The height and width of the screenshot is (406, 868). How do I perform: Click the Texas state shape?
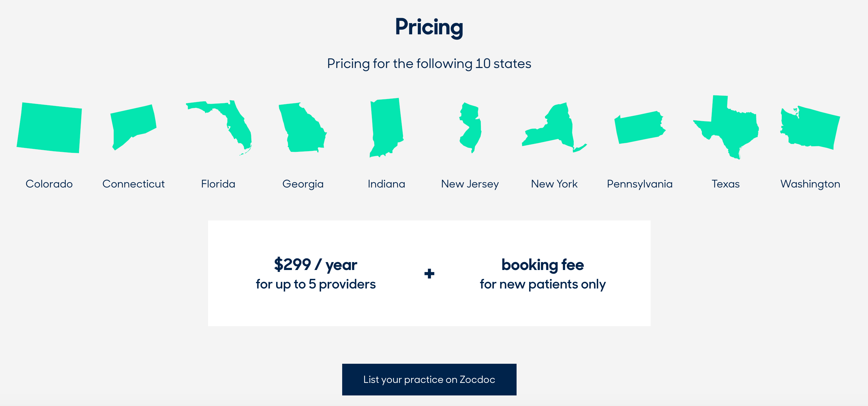click(726, 127)
